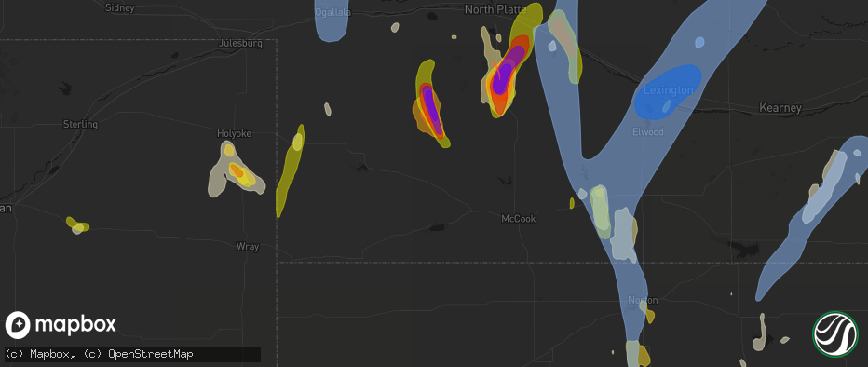This screenshot has width=868, height=367.
Task: Click the green circular wave logo
Action: (x=834, y=333)
